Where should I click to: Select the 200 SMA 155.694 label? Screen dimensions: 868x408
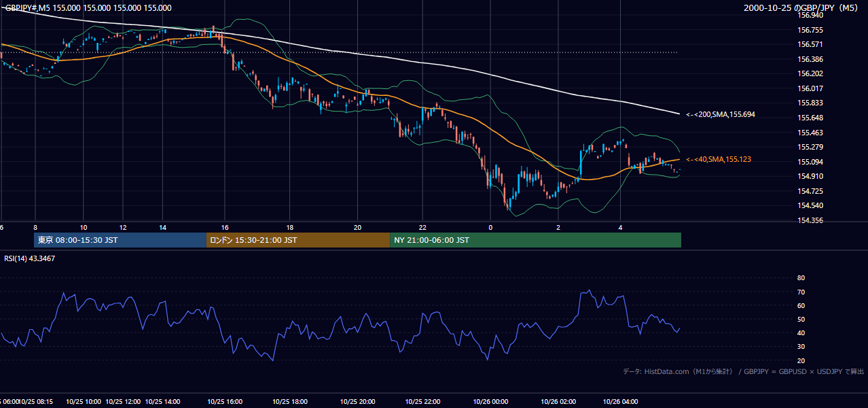click(x=721, y=115)
